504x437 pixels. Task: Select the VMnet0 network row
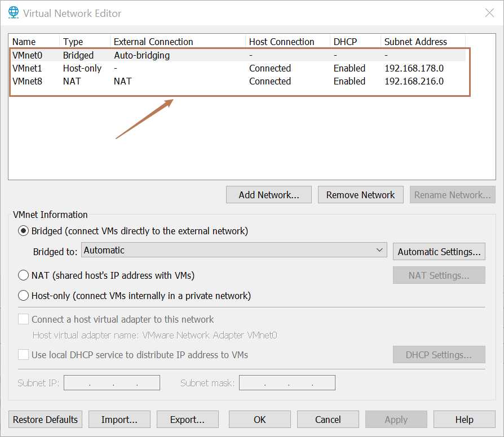click(x=238, y=55)
